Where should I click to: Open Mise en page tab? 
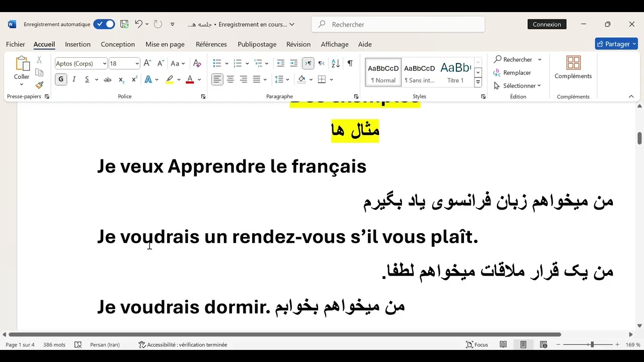[x=165, y=44]
